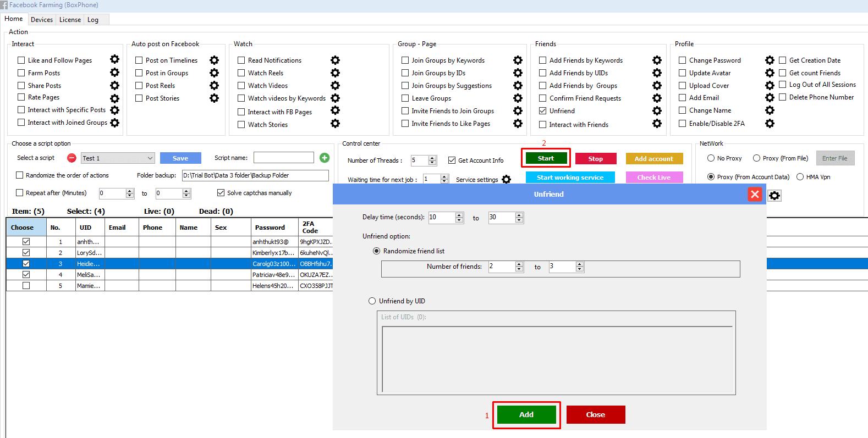The height and width of the screenshot is (438, 868).
Task: Open settings gear for Unfriend action
Action: [x=657, y=110]
